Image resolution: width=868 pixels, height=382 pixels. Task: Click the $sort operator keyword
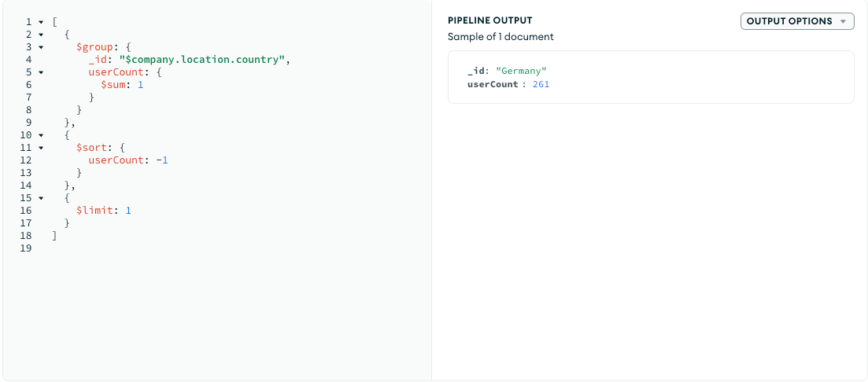click(x=91, y=148)
